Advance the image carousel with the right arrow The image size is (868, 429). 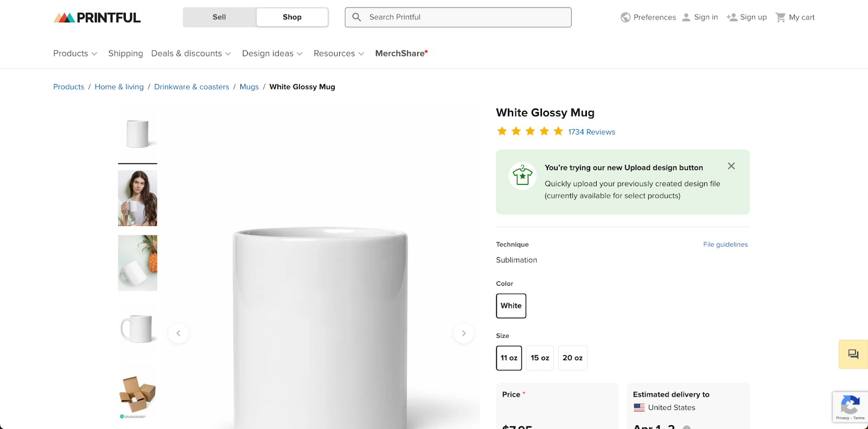click(x=464, y=333)
